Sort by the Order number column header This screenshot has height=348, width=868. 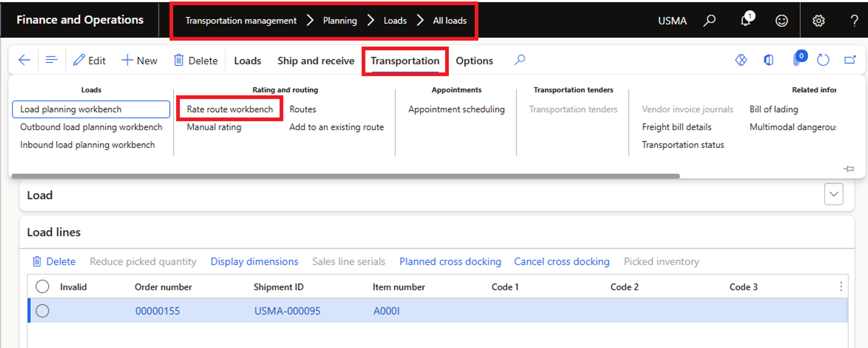coord(163,287)
